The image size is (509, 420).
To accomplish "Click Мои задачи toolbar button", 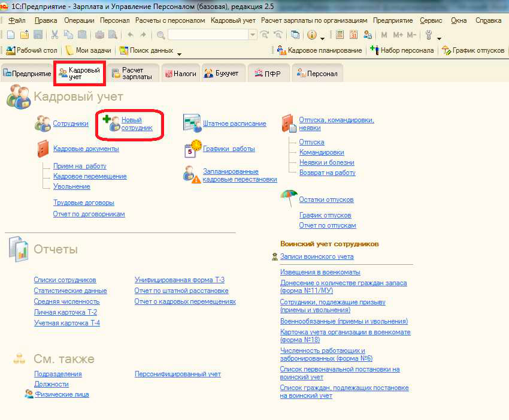I will tap(89, 50).
